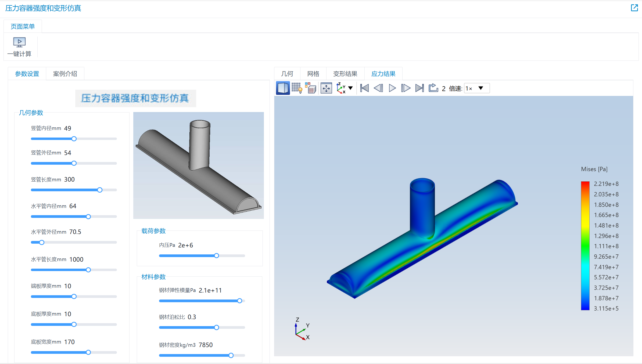Image resolution: width=642 pixels, height=364 pixels.
Task: Switch to the 参数设置 tab
Action: pos(27,74)
